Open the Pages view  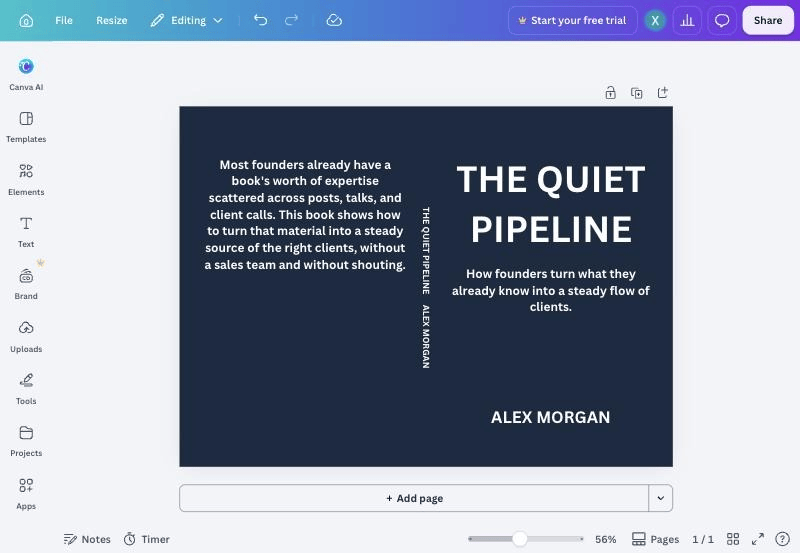click(x=655, y=539)
